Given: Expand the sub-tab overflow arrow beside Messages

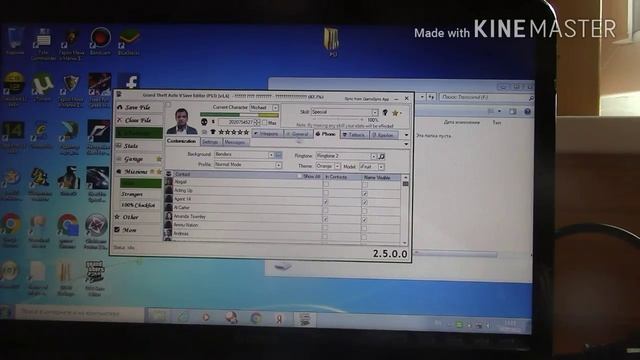Looking at the screenshot, I should [406, 144].
